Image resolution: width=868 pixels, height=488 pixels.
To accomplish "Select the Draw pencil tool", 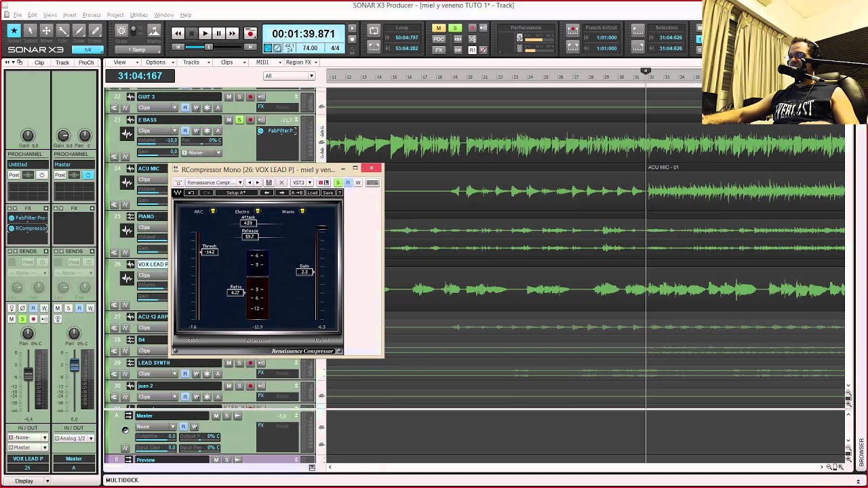I will (x=79, y=30).
